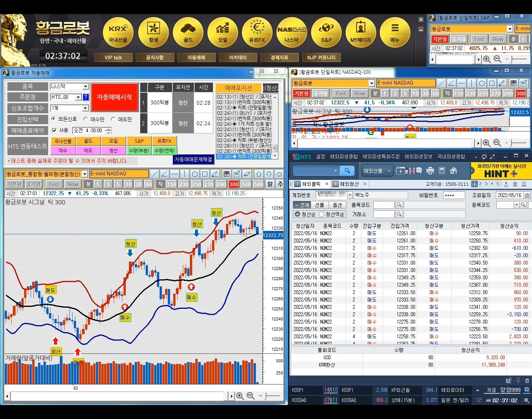
Task: Open the 골드 gold bars icon
Action: 188,33
